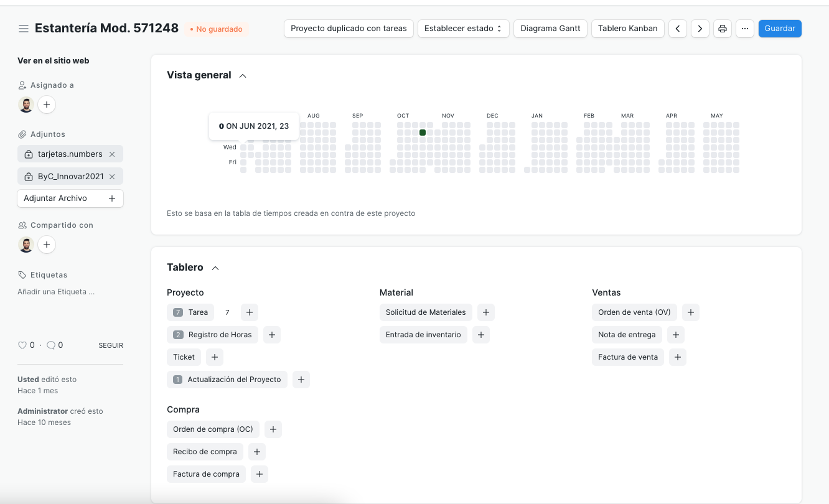Add new Registro de Horas entry
This screenshot has width=829, height=504.
(x=272, y=335)
